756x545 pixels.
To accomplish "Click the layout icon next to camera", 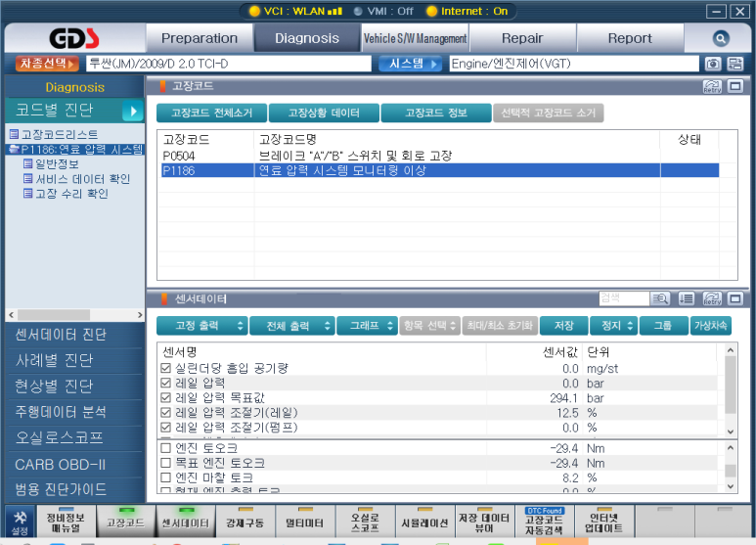I will 734,64.
